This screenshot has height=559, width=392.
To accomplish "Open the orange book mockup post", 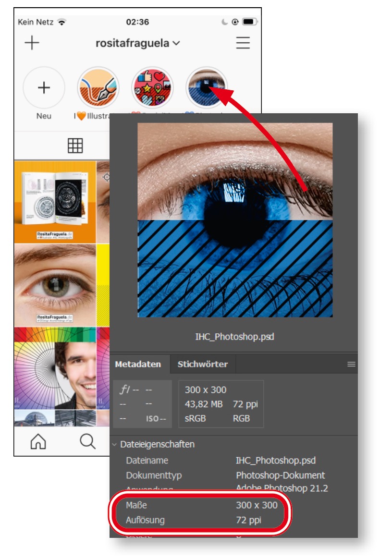I will (x=55, y=202).
